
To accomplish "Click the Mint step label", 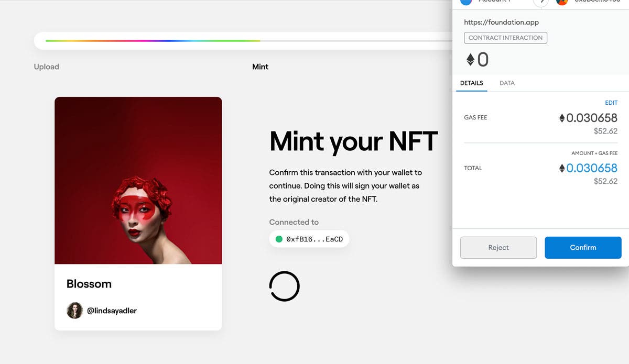I will point(261,67).
